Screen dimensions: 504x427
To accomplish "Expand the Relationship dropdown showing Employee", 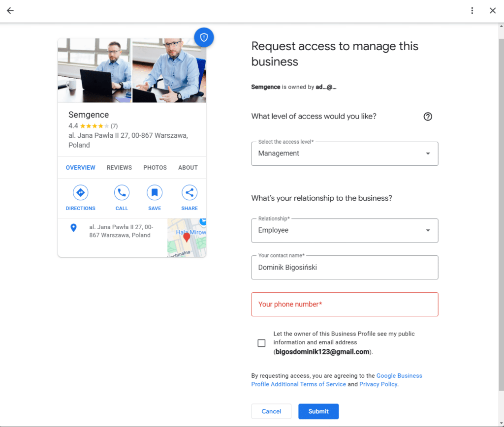I will pyautogui.click(x=345, y=230).
